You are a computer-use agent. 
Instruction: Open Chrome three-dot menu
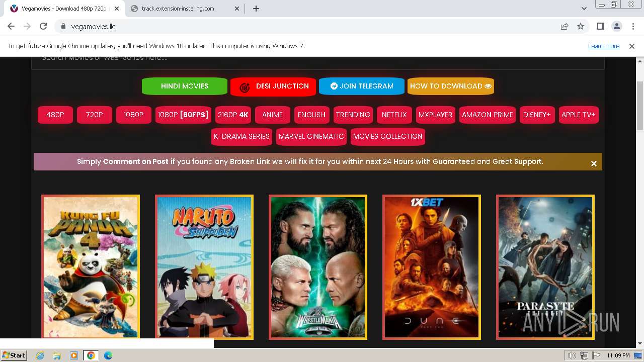[x=632, y=26]
